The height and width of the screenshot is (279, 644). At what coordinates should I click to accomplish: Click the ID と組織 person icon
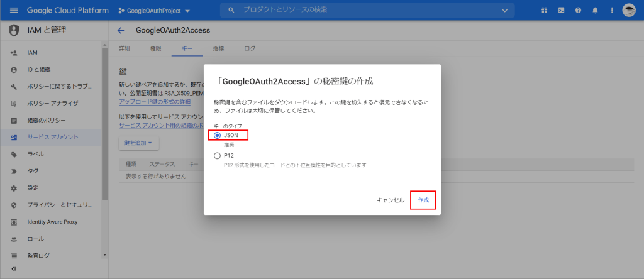click(14, 70)
